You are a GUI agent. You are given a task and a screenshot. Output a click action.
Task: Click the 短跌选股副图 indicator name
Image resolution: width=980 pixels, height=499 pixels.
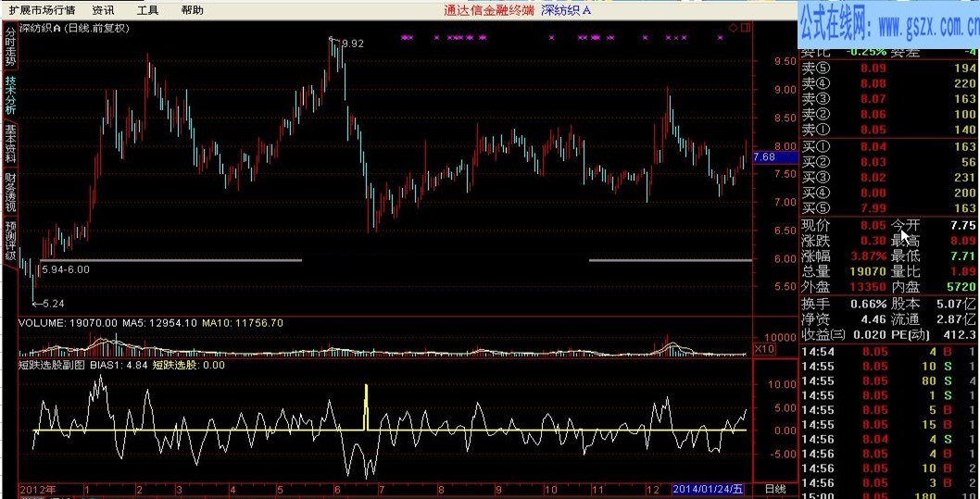tap(52, 365)
